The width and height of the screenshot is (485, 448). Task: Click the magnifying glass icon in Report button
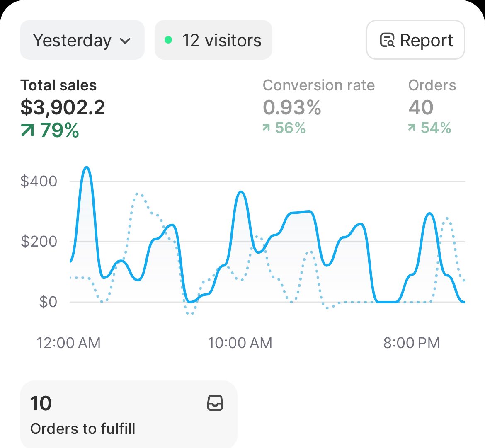point(386,40)
